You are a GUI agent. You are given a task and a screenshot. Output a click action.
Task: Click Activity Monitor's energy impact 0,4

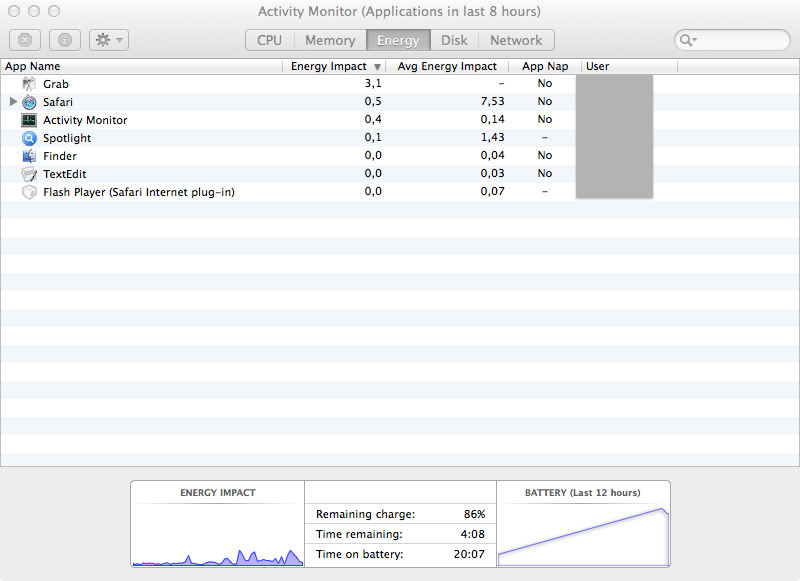[373, 119]
